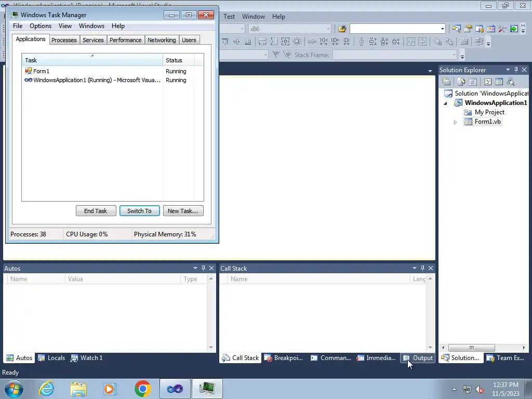Switch to Performance tab in Task Manager
The width and height of the screenshot is (532, 399).
pyautogui.click(x=125, y=40)
